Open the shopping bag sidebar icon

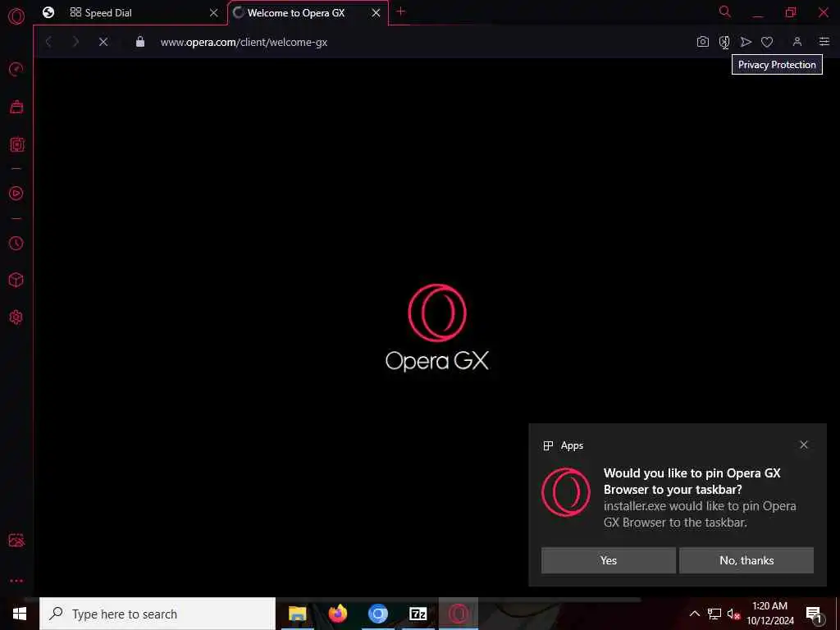point(16,107)
